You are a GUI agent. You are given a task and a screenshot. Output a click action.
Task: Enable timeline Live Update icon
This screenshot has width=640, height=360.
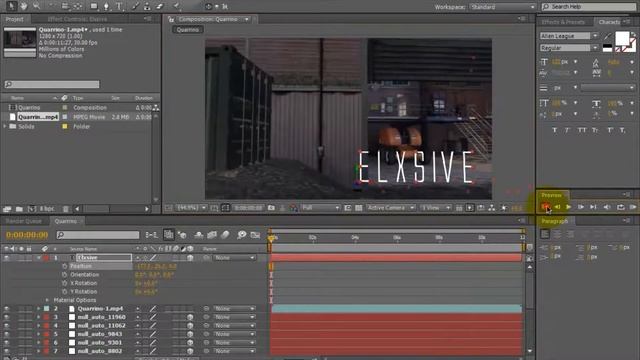[x=169, y=235]
